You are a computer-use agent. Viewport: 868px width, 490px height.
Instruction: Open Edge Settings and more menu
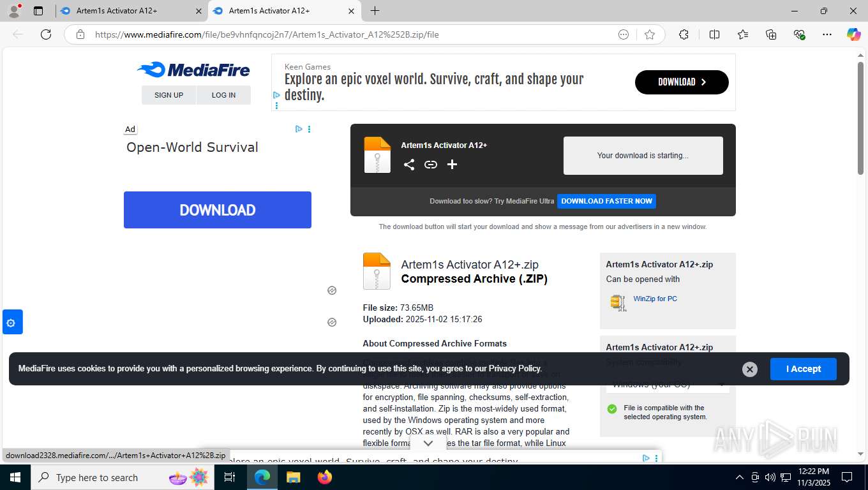tap(827, 34)
